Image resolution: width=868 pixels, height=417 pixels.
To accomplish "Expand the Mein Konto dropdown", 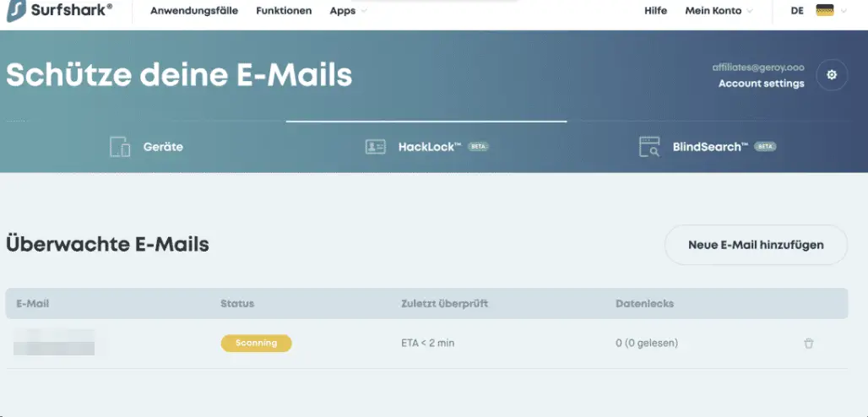I will [x=719, y=10].
